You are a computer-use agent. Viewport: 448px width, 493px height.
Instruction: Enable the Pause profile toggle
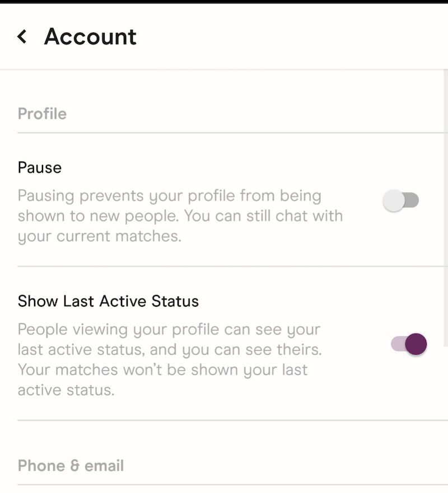tap(401, 200)
